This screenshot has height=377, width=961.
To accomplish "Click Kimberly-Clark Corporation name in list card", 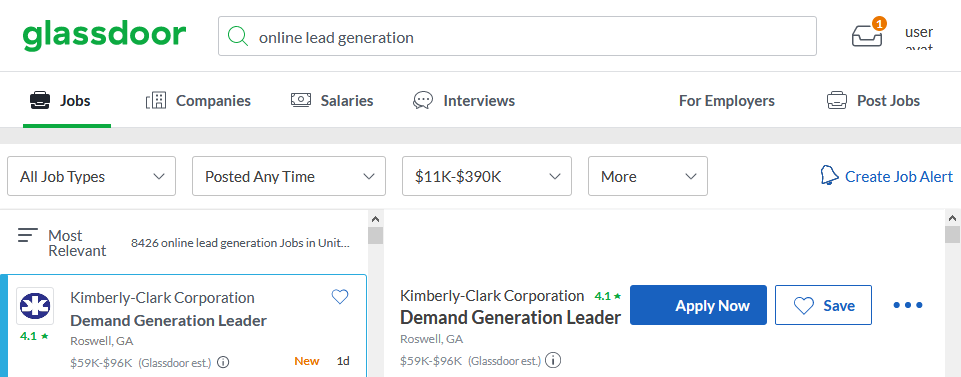I will click(162, 298).
